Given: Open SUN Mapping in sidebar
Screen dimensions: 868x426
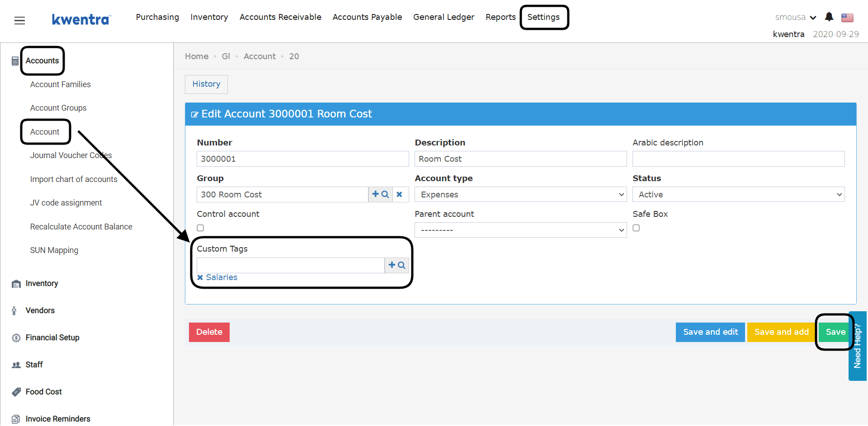Looking at the screenshot, I should [54, 250].
